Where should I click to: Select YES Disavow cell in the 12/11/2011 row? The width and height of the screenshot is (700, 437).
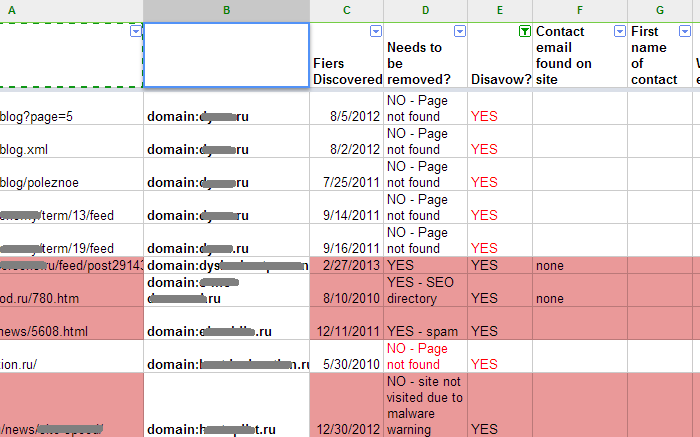(x=500, y=323)
